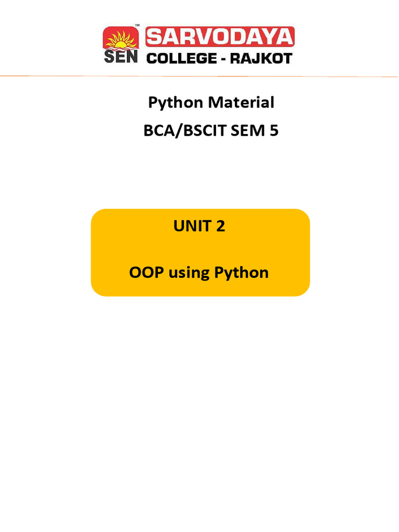Click the trademark TM symbol above the logo
This screenshot has height=532, width=399.
137,25
